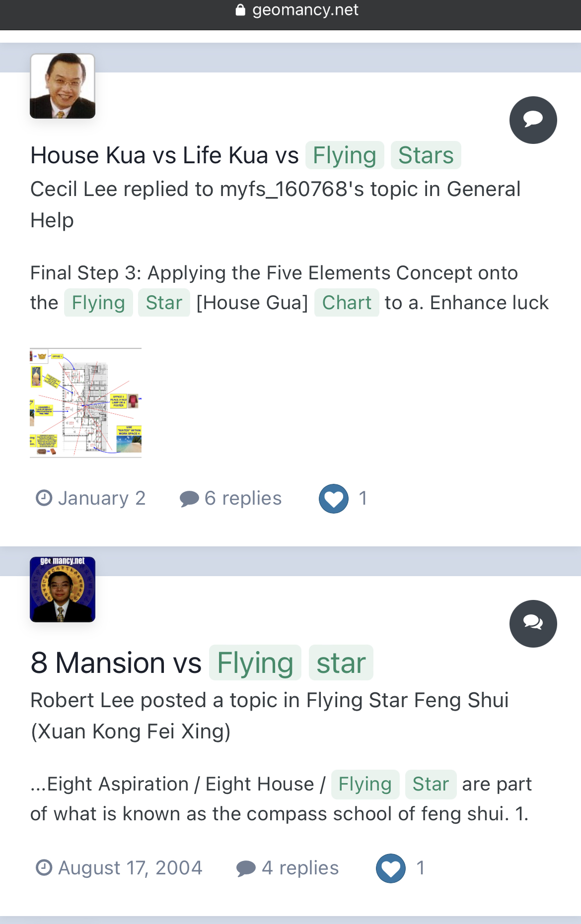581x924 pixels.
Task: Click the August 17, 2004 date link
Action: click(130, 868)
